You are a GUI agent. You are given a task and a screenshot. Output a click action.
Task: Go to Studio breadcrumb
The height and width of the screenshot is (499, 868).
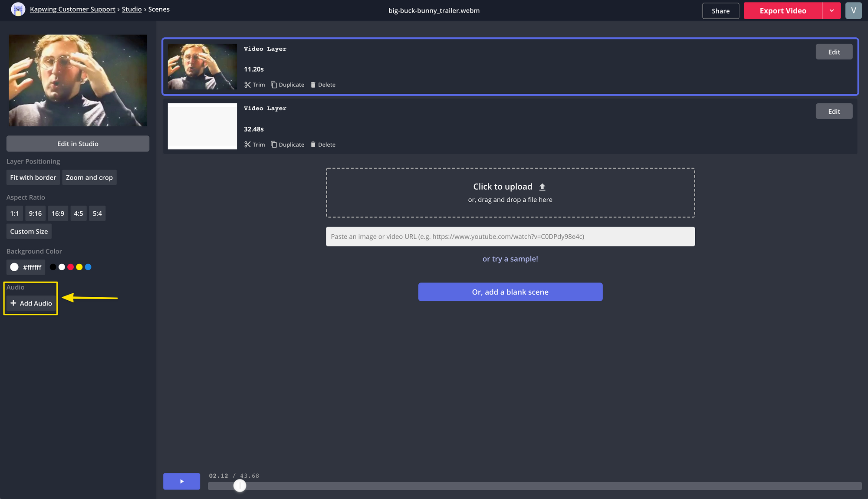(132, 9)
